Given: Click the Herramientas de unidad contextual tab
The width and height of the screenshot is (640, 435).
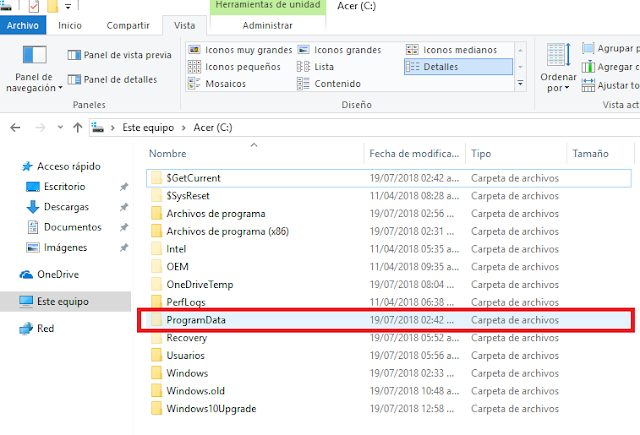Looking at the screenshot, I should [x=268, y=6].
